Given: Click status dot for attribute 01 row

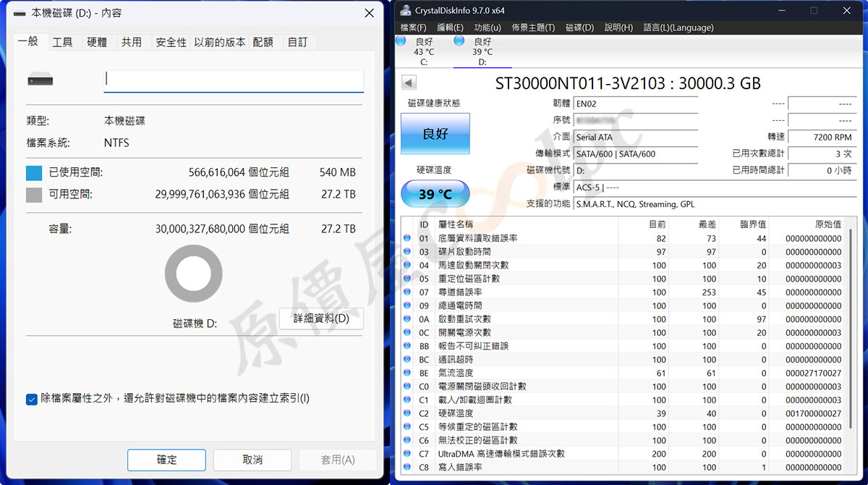Looking at the screenshot, I should coord(407,238).
